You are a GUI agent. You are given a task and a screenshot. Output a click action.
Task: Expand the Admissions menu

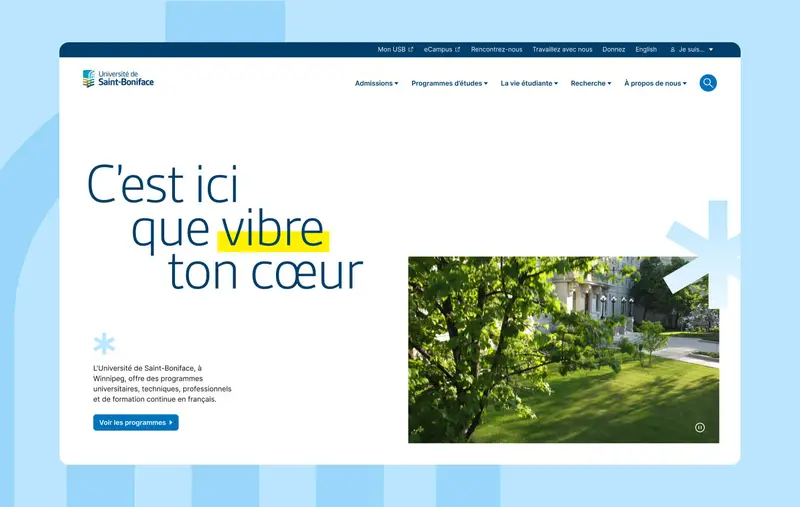377,83
